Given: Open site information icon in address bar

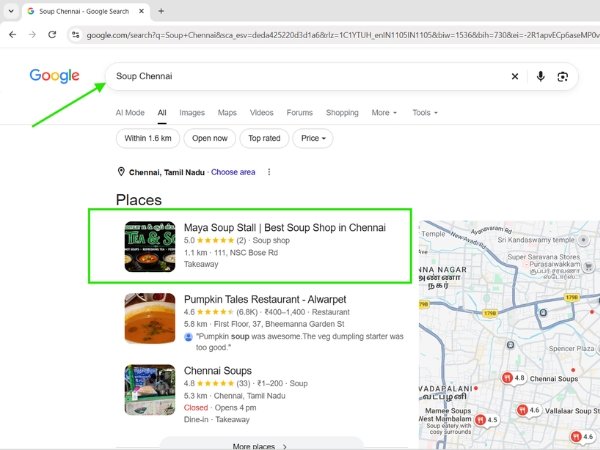Looking at the screenshot, I should (75, 35).
